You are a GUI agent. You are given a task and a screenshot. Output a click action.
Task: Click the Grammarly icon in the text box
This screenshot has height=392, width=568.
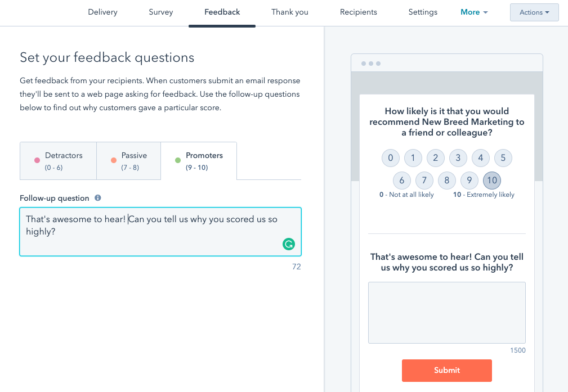click(x=289, y=245)
